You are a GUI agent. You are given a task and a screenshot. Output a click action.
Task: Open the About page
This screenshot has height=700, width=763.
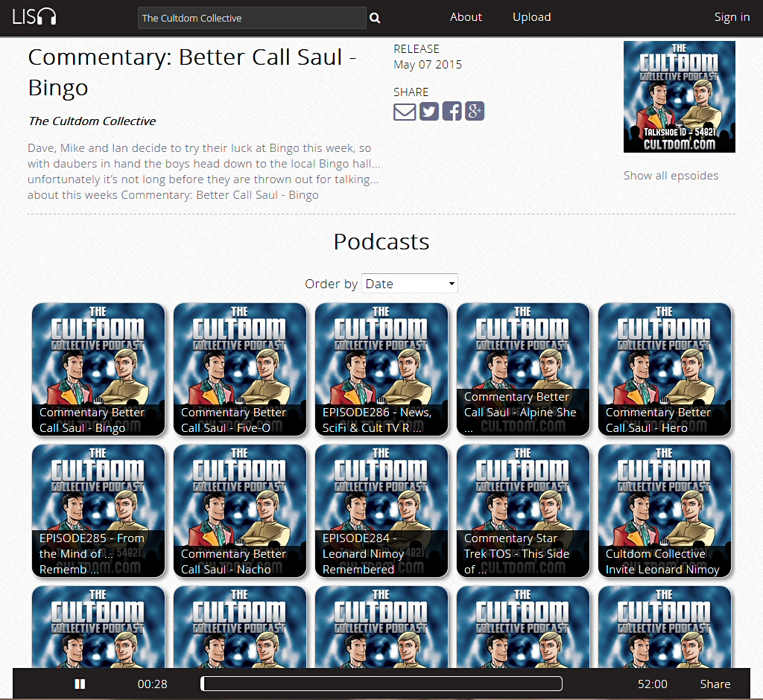click(x=466, y=17)
